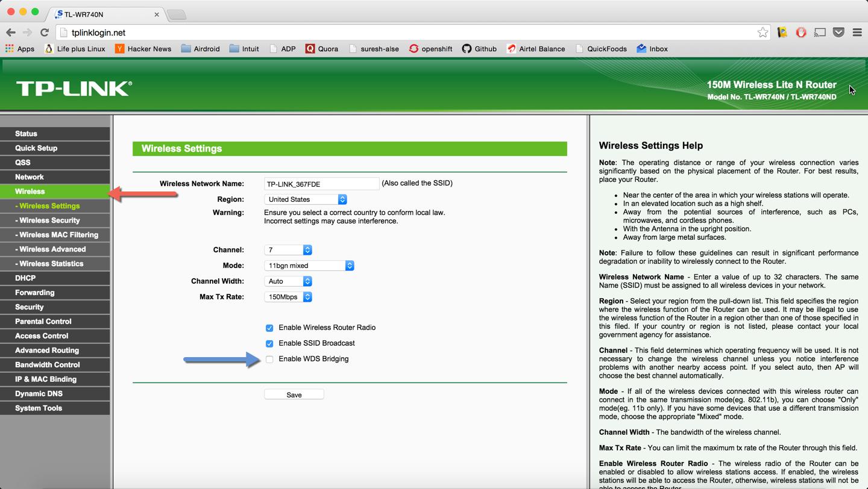Screen dimensions: 868x489
Task: Click the Wireless Network Name input field
Action: click(x=322, y=184)
